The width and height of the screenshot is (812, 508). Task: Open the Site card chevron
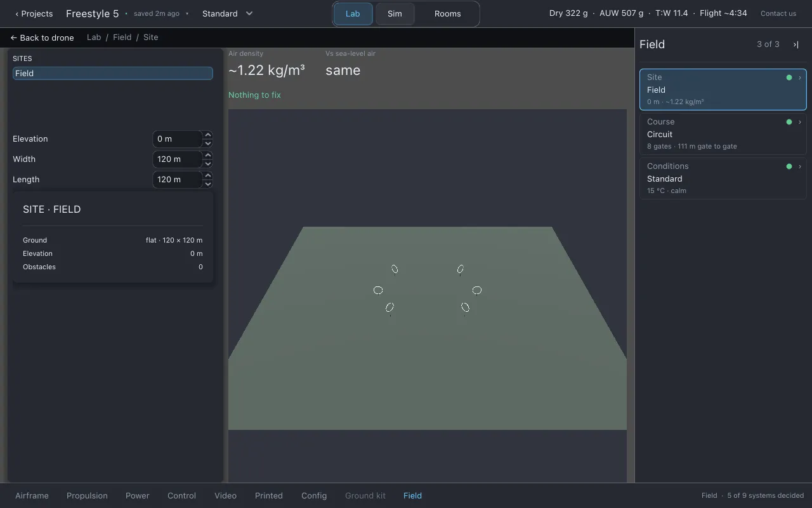click(799, 77)
